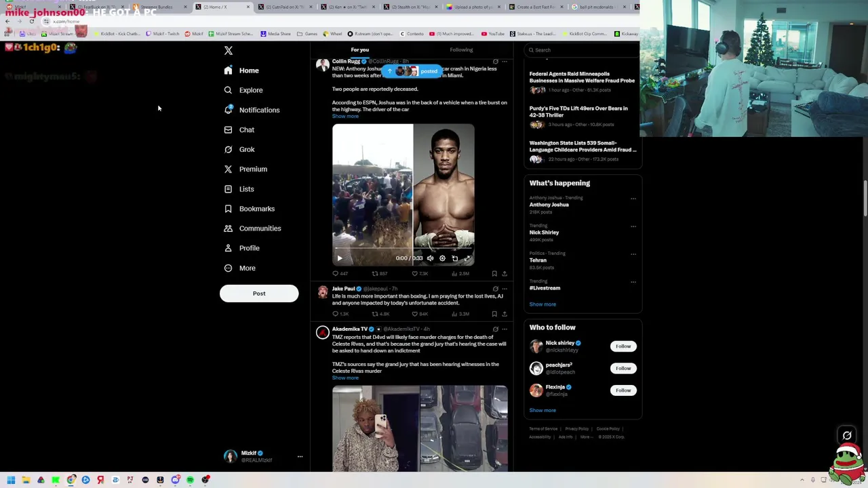Open Spotify from the taskbar
This screenshot has height=488, width=868.
(x=190, y=480)
